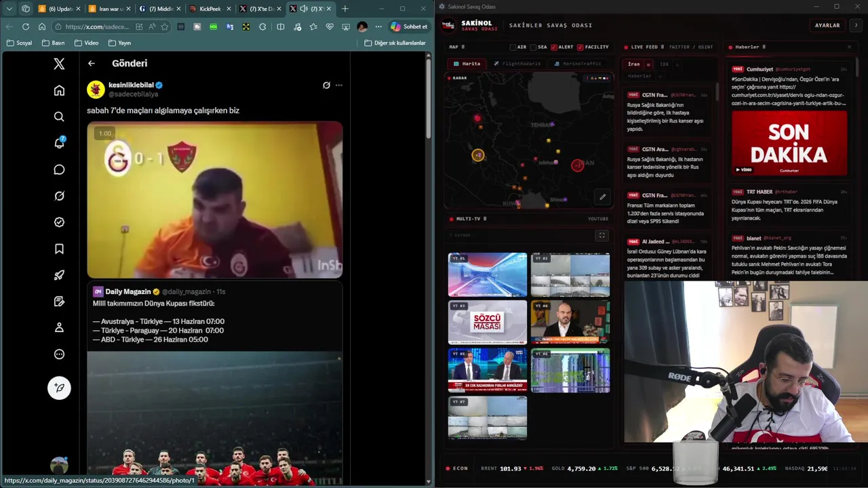Open X notifications bell
Screen dimensions: 868x488
click(59, 143)
